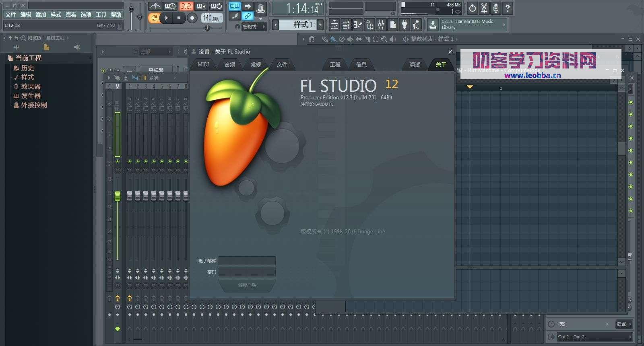Start playback with the play button
Viewport: 644px width, 346px height.
pos(166,18)
